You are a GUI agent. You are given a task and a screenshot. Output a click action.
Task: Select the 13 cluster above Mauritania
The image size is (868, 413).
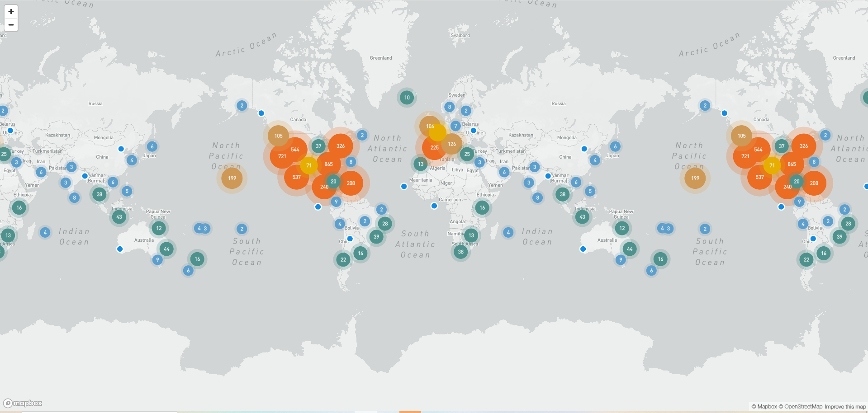[421, 164]
